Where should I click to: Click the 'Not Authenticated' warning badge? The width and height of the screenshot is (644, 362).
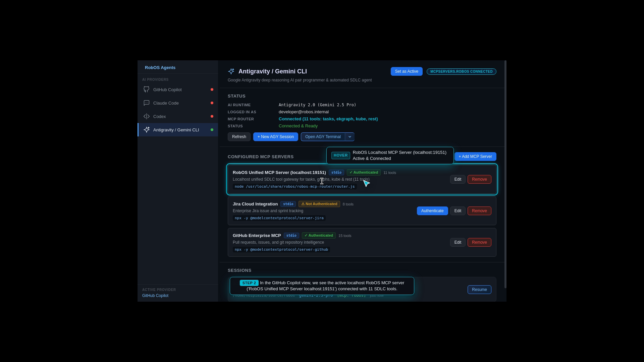point(319,204)
